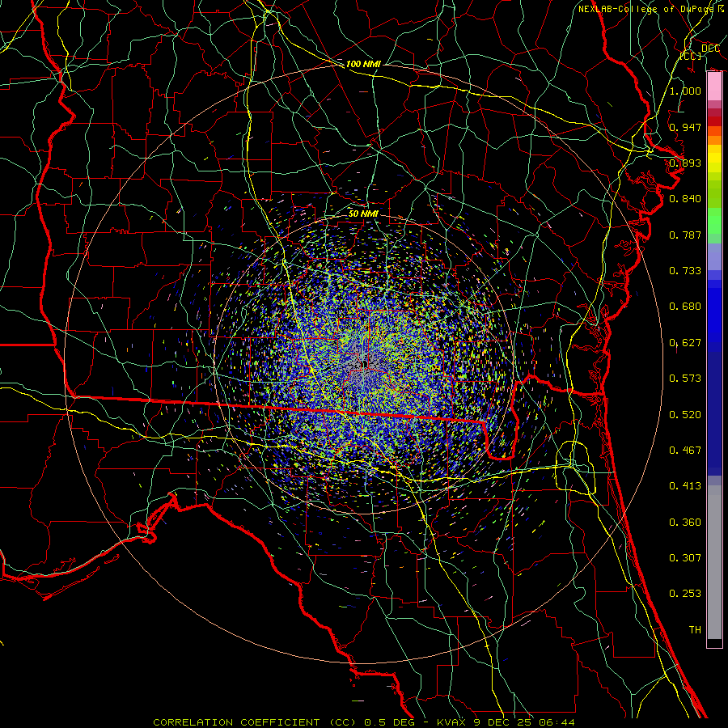
Task: Click the 0.627 color scale value
Action: click(685, 343)
